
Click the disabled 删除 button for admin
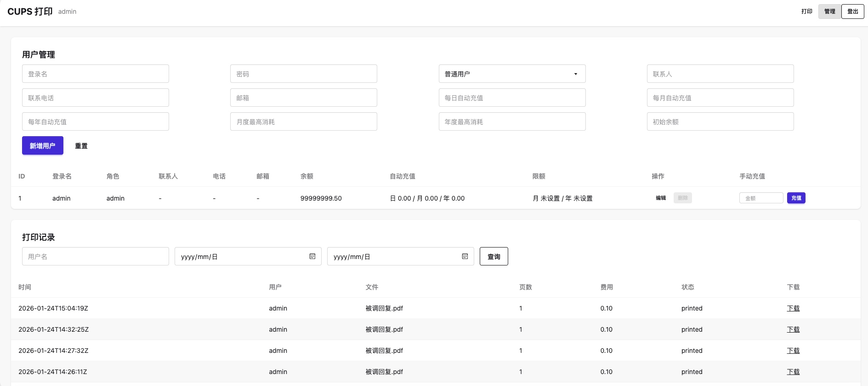pyautogui.click(x=683, y=198)
